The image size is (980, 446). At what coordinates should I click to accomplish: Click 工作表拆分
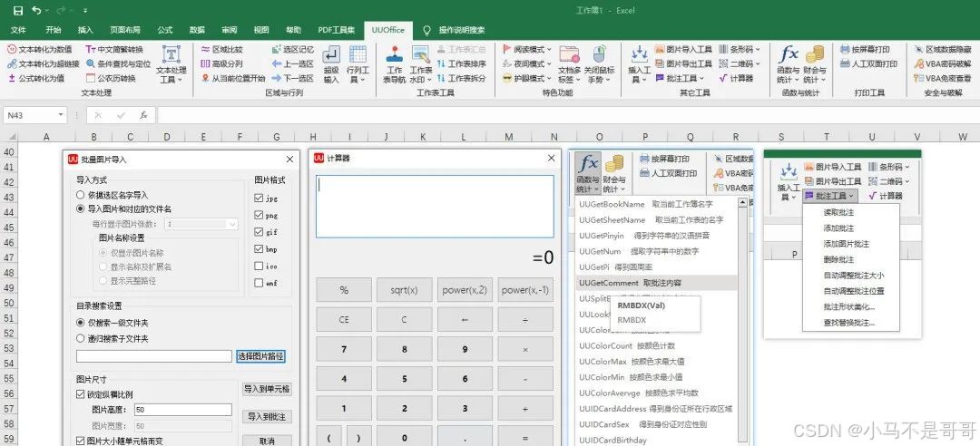(x=461, y=78)
